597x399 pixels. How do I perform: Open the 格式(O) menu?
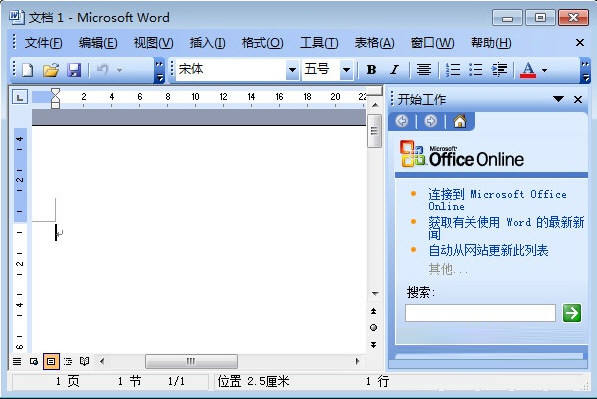pyautogui.click(x=262, y=43)
